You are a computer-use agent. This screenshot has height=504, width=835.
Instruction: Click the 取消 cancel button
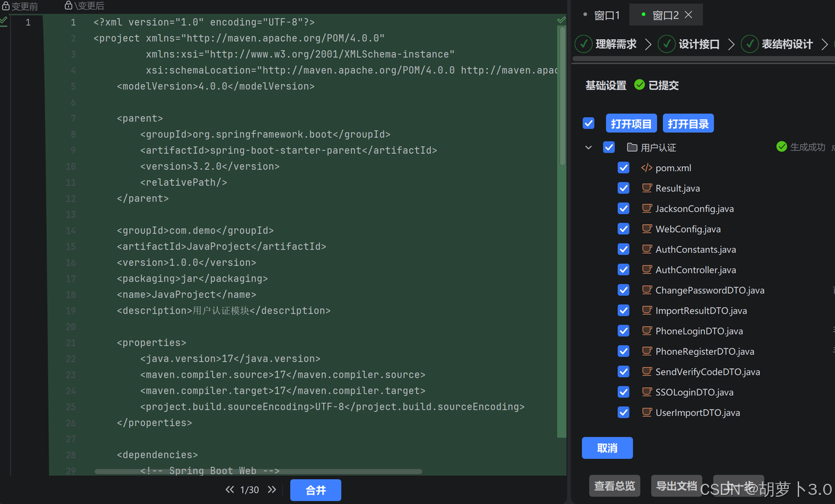point(607,448)
